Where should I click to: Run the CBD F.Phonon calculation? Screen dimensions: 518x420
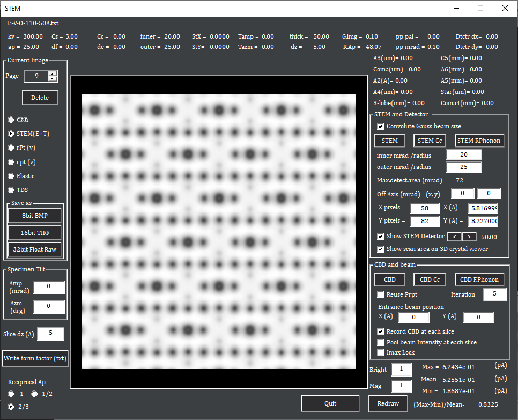coord(479,279)
